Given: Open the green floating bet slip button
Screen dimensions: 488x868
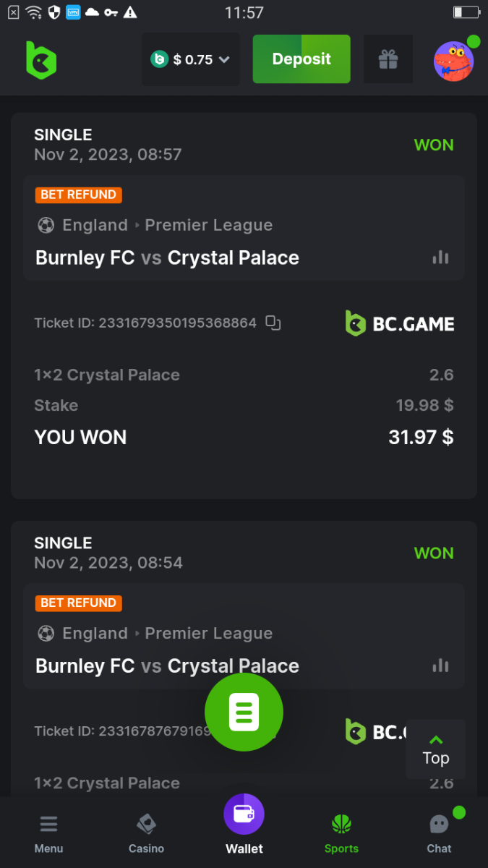Looking at the screenshot, I should [x=244, y=712].
